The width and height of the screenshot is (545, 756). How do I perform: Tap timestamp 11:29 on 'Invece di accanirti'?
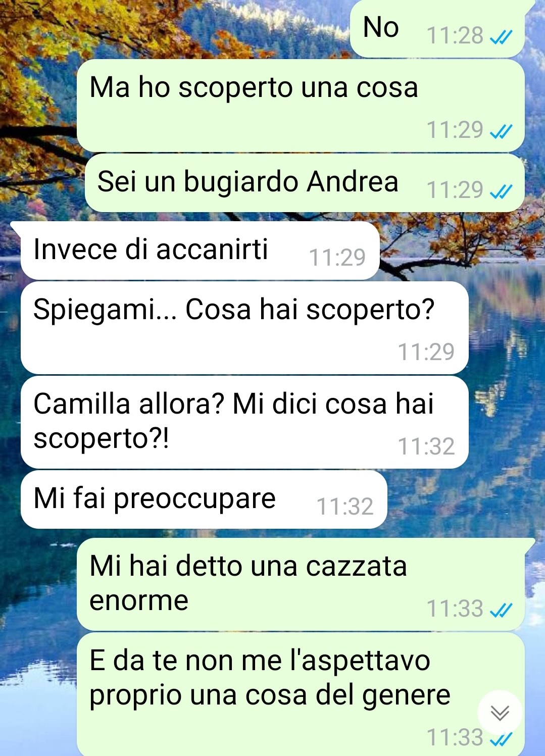pyautogui.click(x=337, y=258)
